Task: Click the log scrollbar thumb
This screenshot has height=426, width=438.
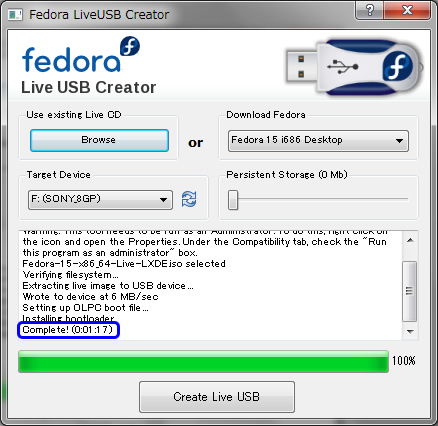Action: (410, 291)
